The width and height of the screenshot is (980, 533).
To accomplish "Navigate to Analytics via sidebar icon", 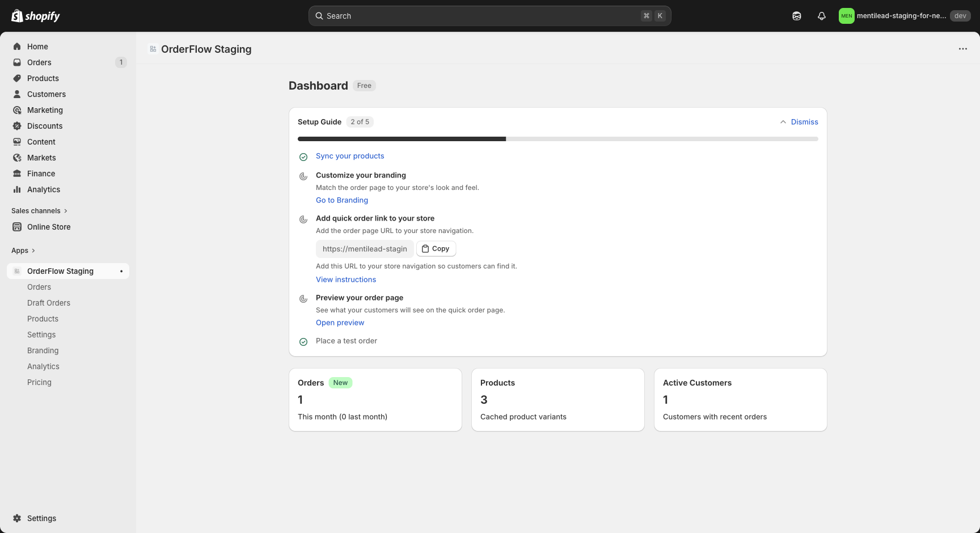I will (18, 189).
